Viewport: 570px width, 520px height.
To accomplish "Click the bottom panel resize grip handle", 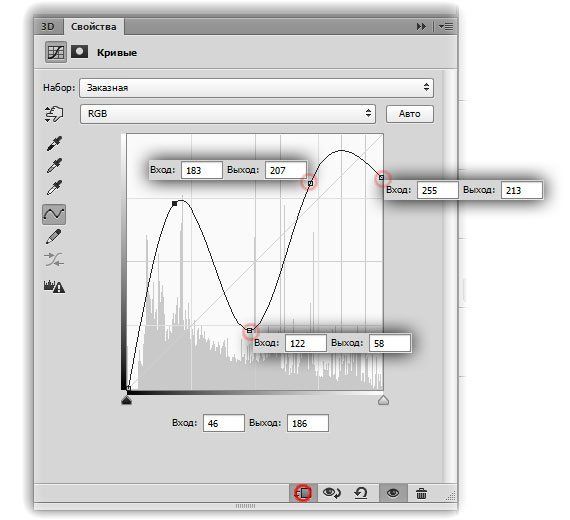I will click(x=245, y=506).
